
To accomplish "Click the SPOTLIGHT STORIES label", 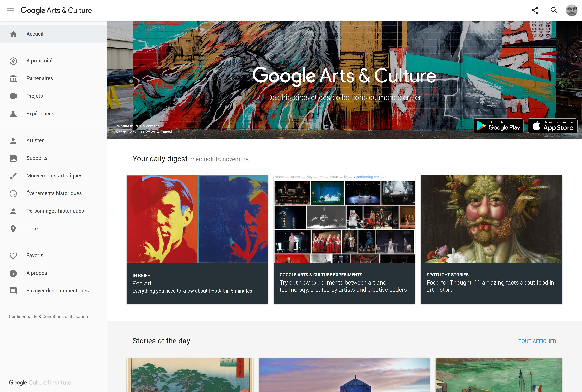I will pos(447,275).
